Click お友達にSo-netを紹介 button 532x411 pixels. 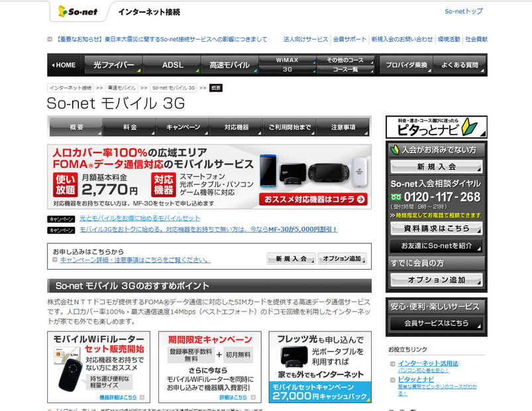pyautogui.click(x=437, y=246)
